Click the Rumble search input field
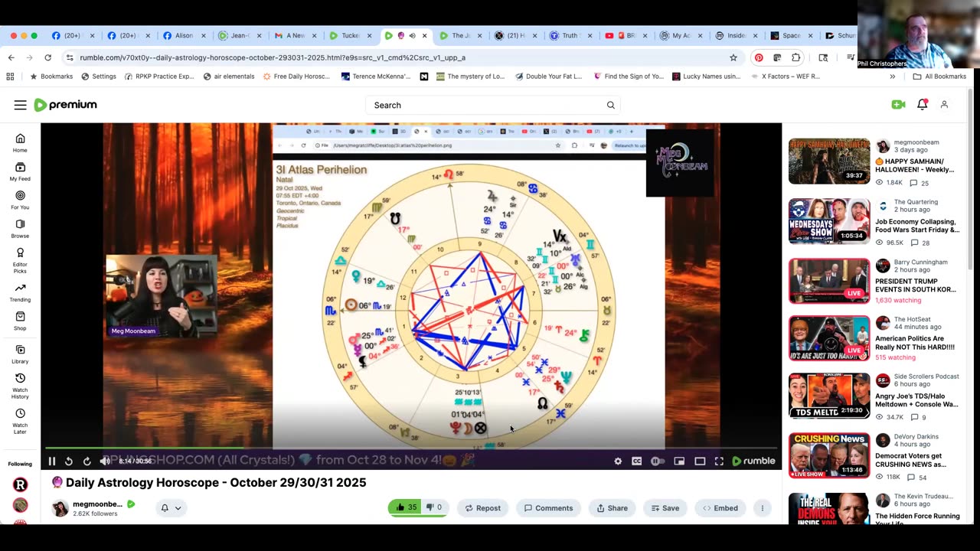 point(485,105)
